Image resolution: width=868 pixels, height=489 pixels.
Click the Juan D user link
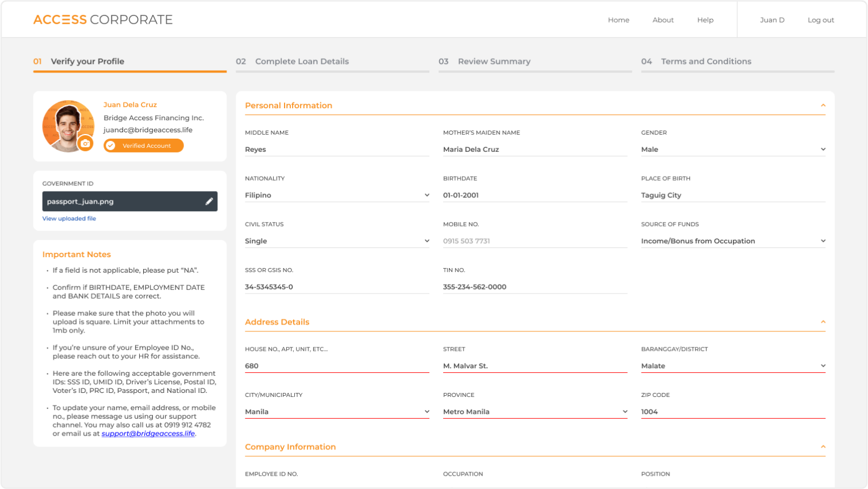coord(772,20)
